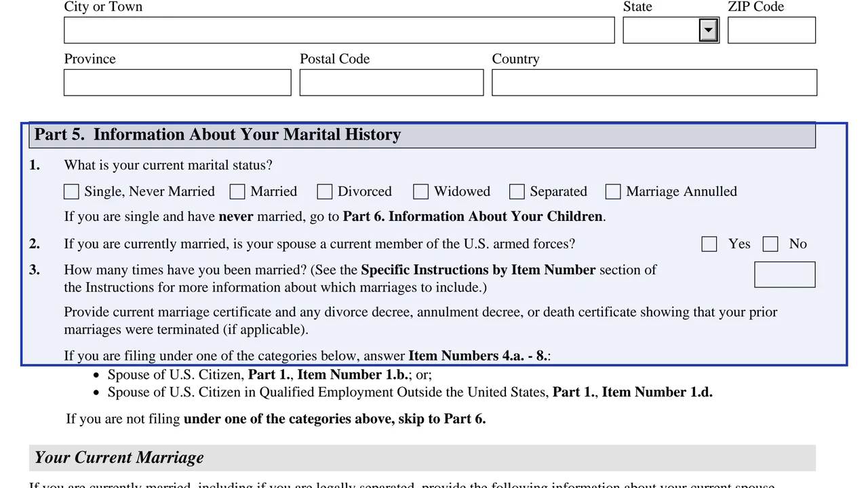This screenshot has width=868, height=488.
Task: Click the Postal Code field
Action: [x=392, y=83]
